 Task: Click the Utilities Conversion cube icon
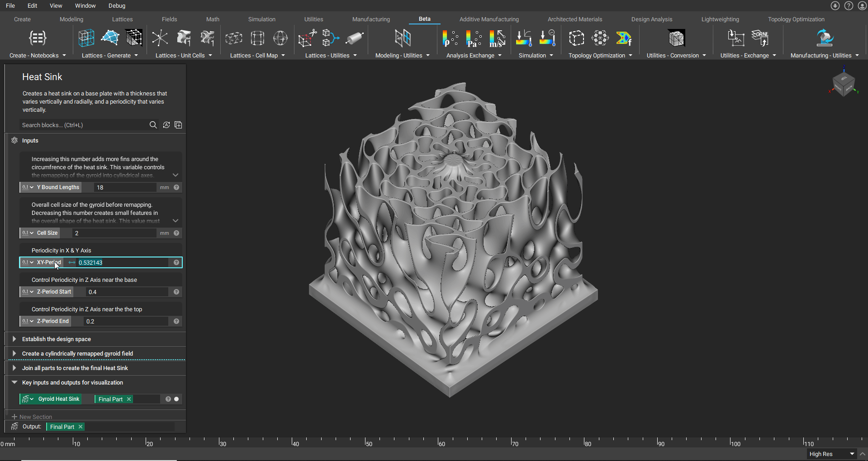tap(676, 38)
